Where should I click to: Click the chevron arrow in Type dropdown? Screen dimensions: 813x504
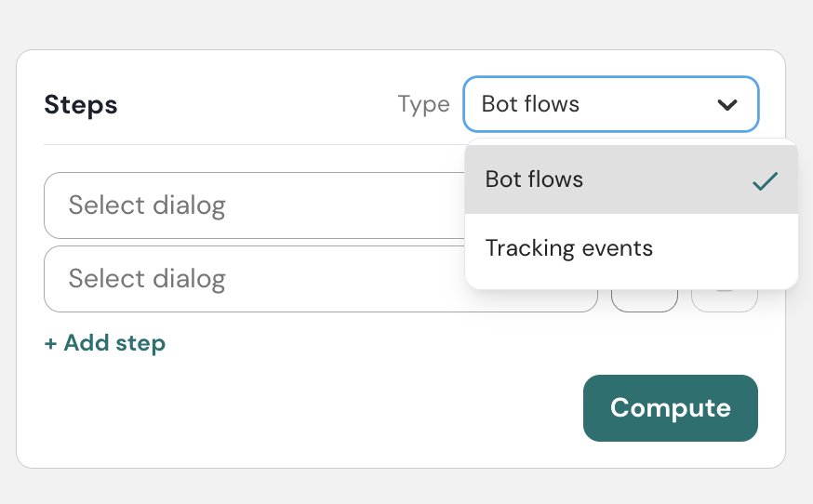(x=726, y=104)
